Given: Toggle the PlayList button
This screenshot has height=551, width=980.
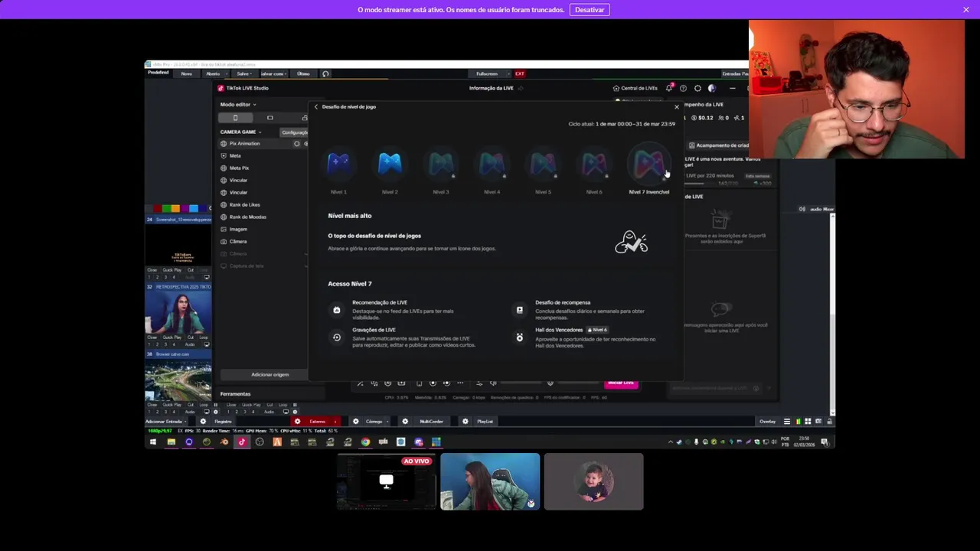Looking at the screenshot, I should (485, 422).
